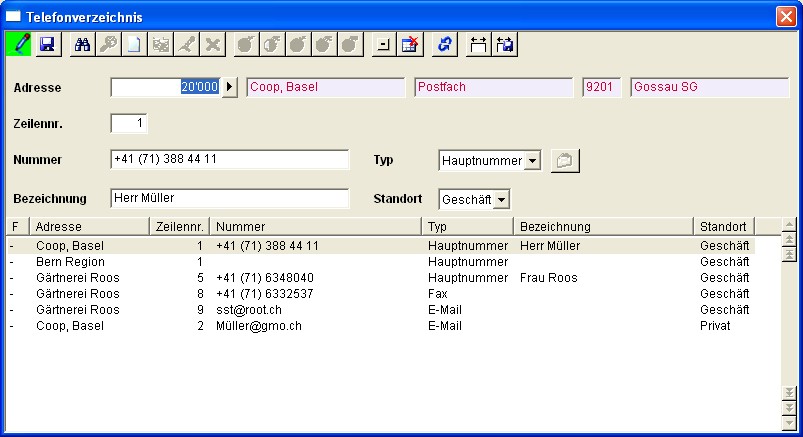Create a new record with the blank page icon
This screenshot has width=803, height=437.
tap(134, 44)
